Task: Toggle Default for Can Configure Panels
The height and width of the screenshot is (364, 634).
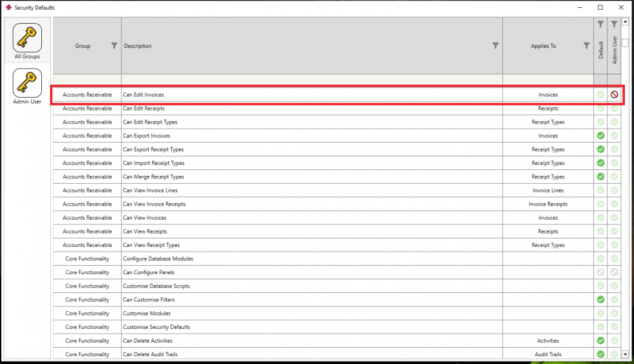Action: (601, 272)
